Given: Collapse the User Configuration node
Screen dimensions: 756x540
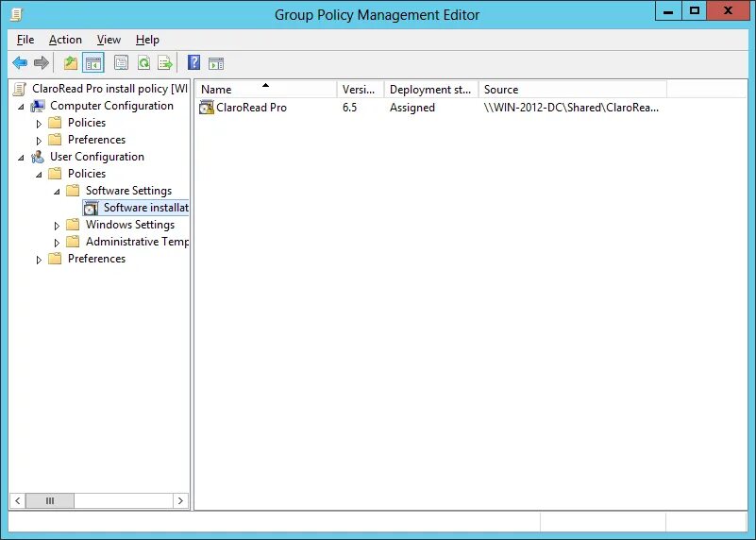Looking at the screenshot, I should tap(21, 158).
